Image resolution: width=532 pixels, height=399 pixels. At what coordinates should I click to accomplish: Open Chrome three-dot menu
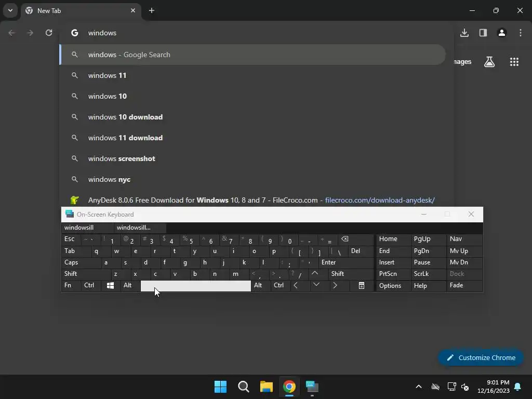click(x=521, y=33)
